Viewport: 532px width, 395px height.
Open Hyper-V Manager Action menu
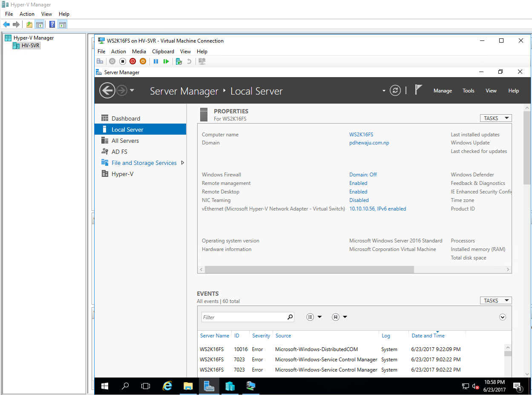pyautogui.click(x=27, y=14)
